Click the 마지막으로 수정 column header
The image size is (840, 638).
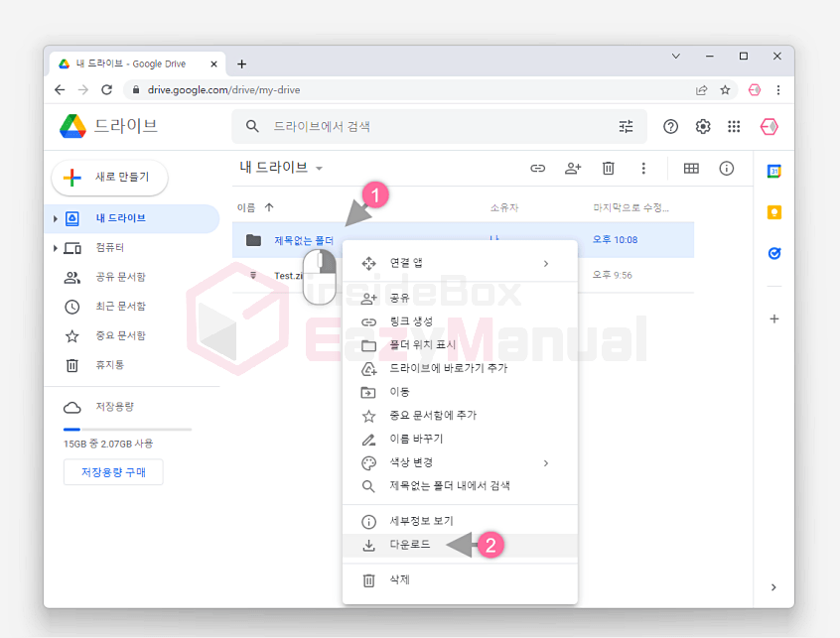(x=631, y=207)
